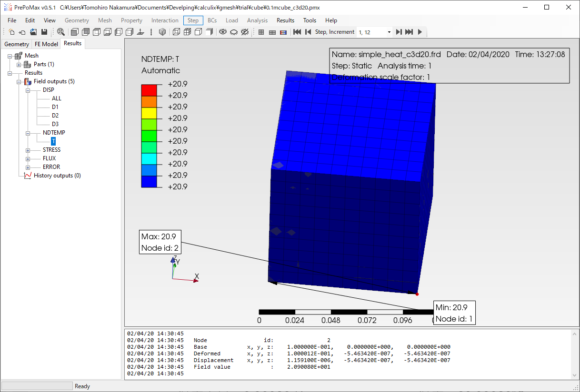The height and width of the screenshot is (392, 580).
Task: Start animation with the play icon
Action: (420, 32)
